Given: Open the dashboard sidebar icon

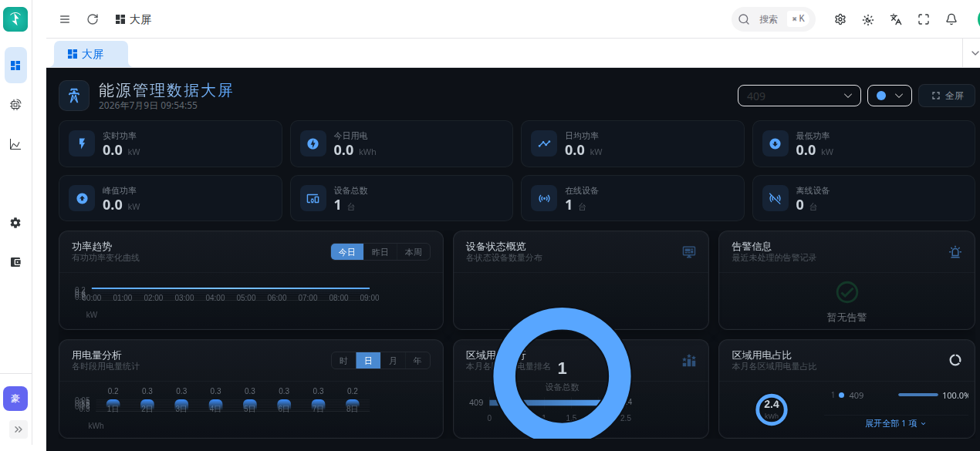Looking at the screenshot, I should tap(15, 66).
